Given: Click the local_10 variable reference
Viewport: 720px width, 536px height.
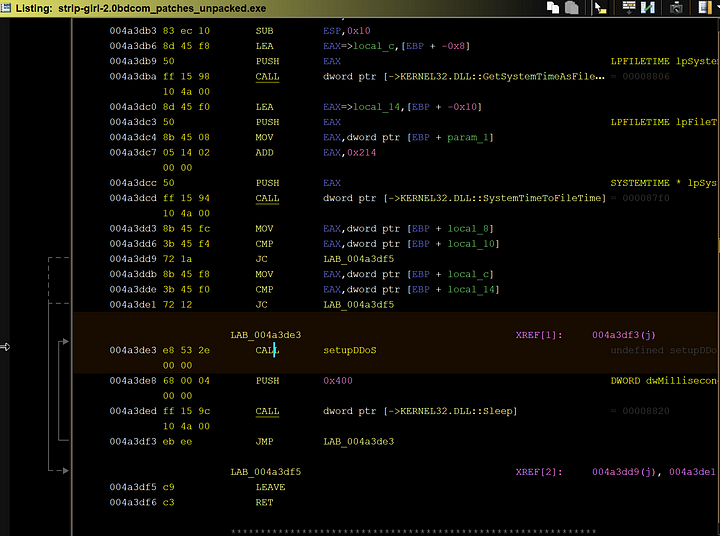Looking at the screenshot, I should pyautogui.click(x=471, y=243).
